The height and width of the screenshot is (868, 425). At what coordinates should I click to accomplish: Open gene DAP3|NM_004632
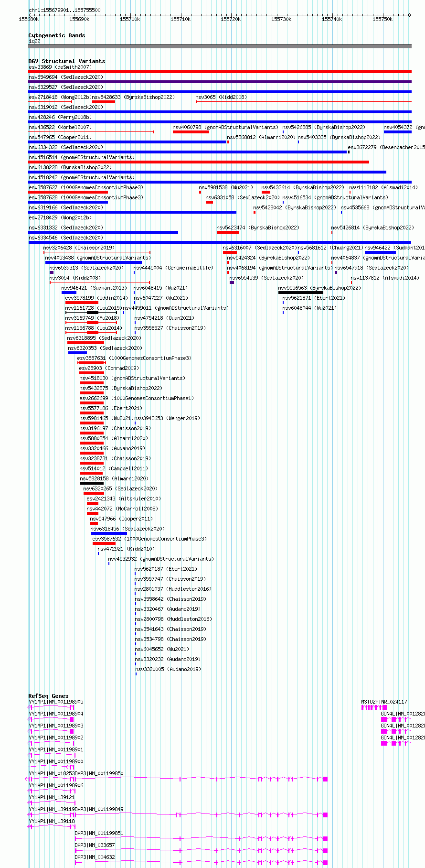(95, 857)
